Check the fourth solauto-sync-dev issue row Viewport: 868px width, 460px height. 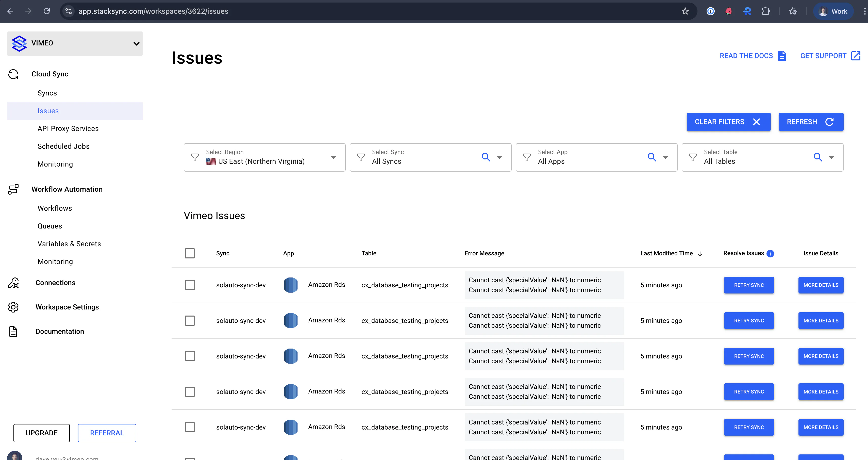(x=190, y=392)
